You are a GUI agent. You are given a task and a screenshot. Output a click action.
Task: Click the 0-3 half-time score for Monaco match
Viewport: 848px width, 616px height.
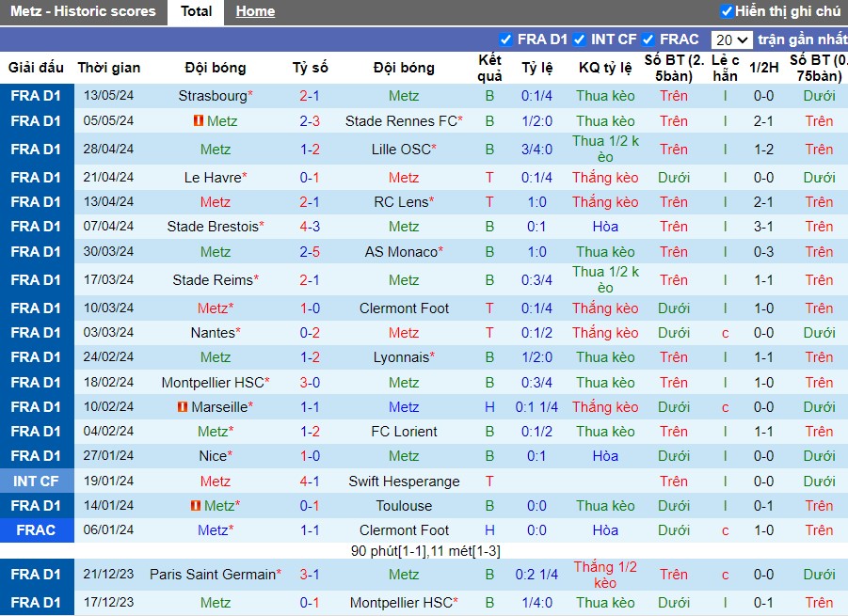[763, 252]
